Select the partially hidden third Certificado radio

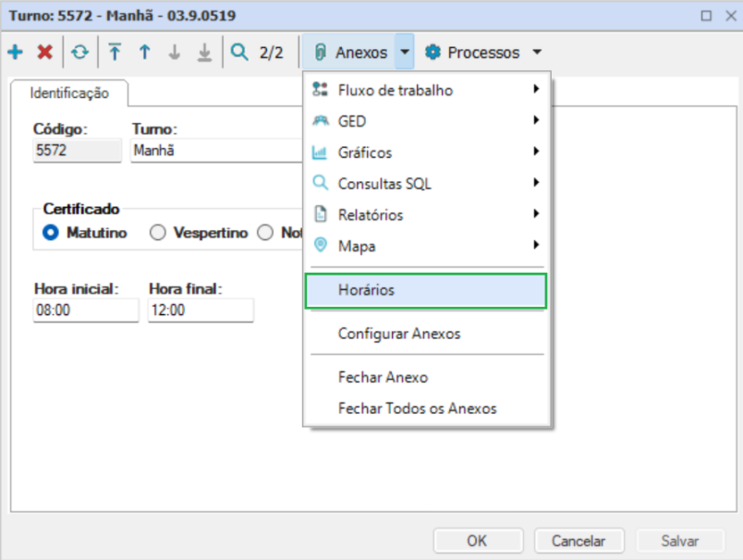click(x=265, y=233)
